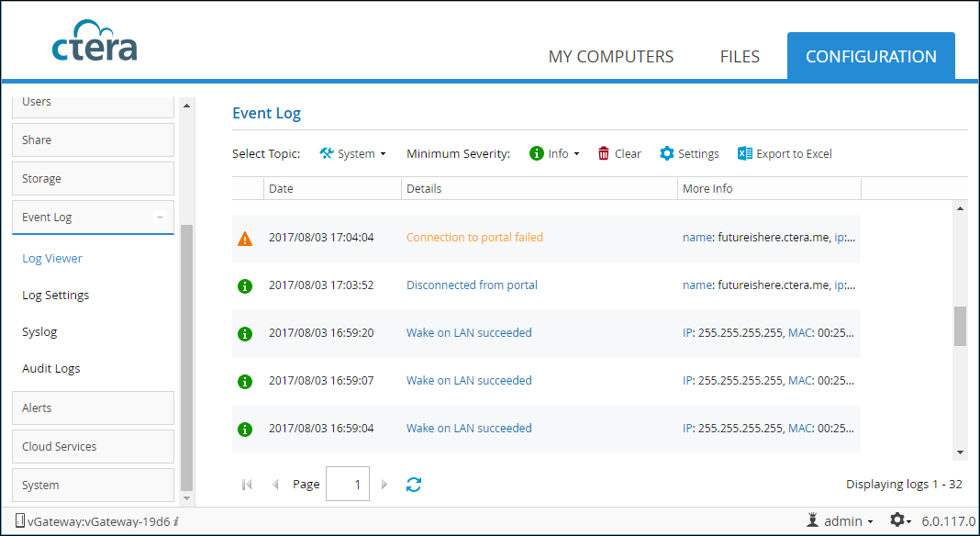Open Log Settings in sidebar

(56, 296)
